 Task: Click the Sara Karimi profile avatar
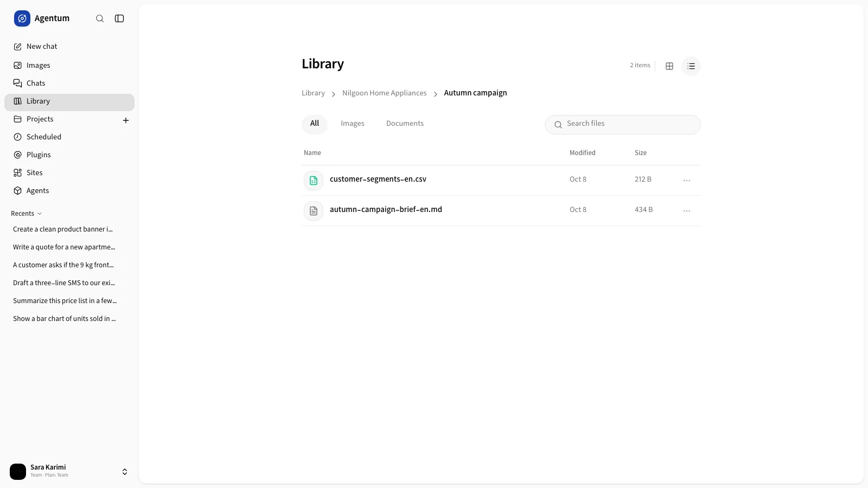tap(18, 472)
